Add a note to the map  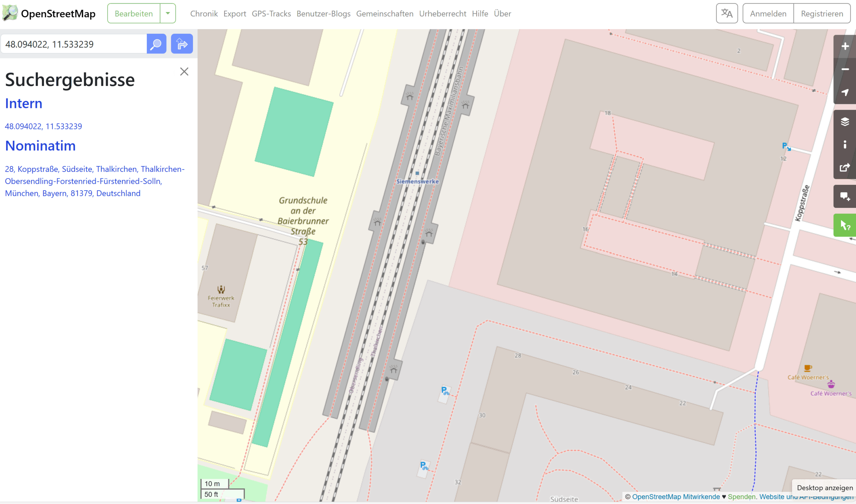(845, 196)
